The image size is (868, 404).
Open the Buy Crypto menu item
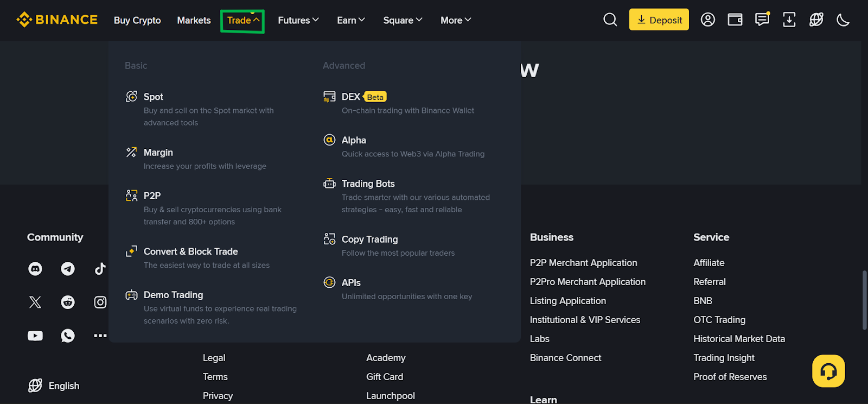[137, 20]
